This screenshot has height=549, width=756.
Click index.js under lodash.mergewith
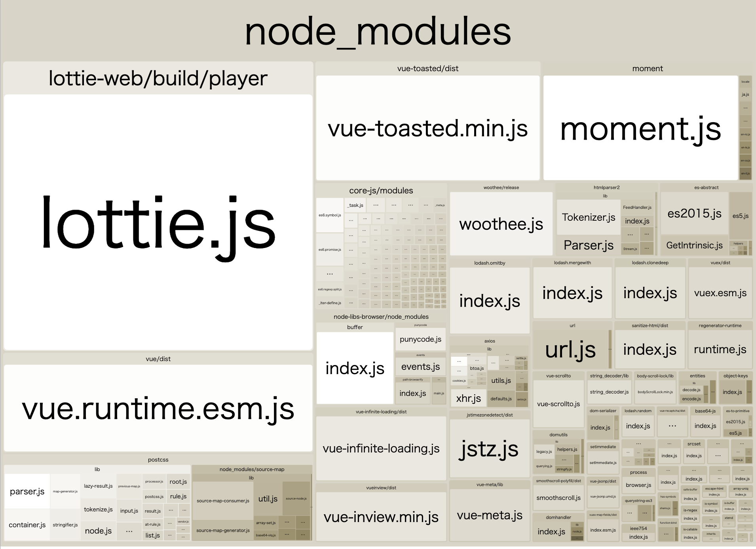tap(572, 293)
